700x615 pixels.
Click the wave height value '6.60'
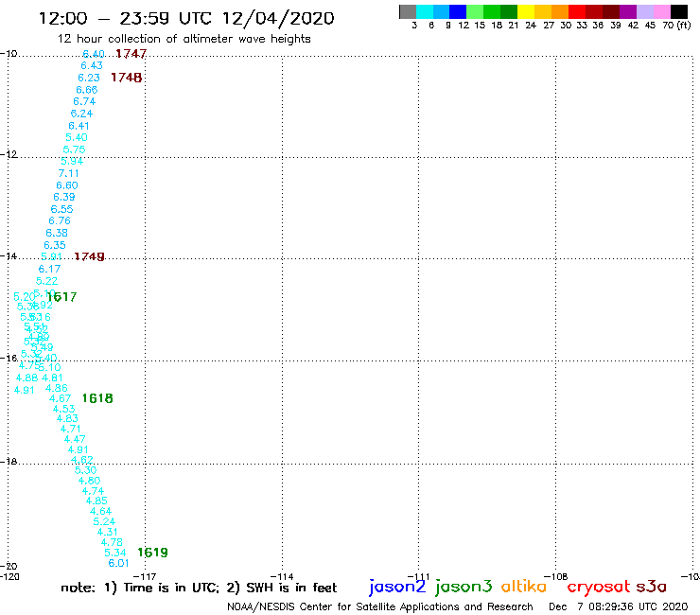click(67, 185)
